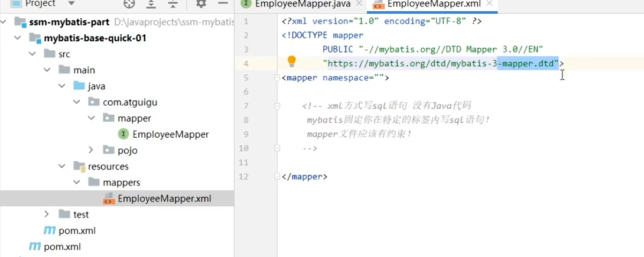644x257 pixels.
Task: Click Maven icon of root pom.xml
Action: (34, 246)
